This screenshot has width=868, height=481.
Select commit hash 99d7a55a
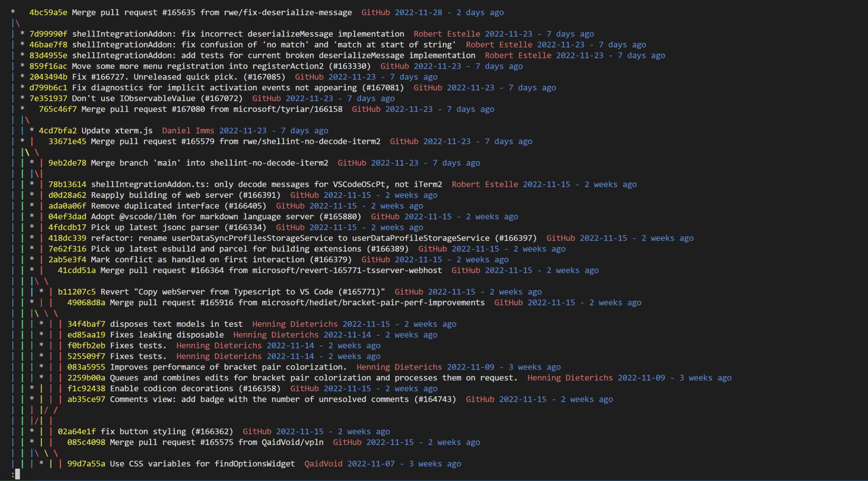pos(86,464)
